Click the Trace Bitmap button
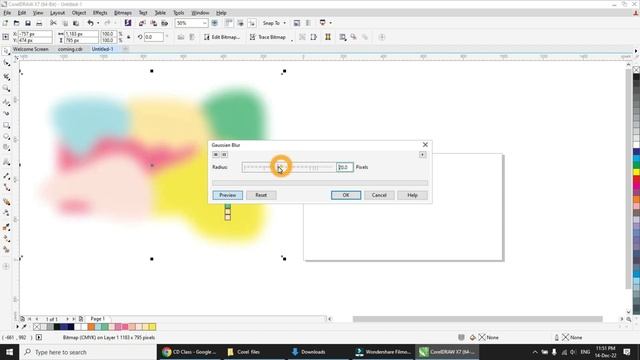 point(267,37)
